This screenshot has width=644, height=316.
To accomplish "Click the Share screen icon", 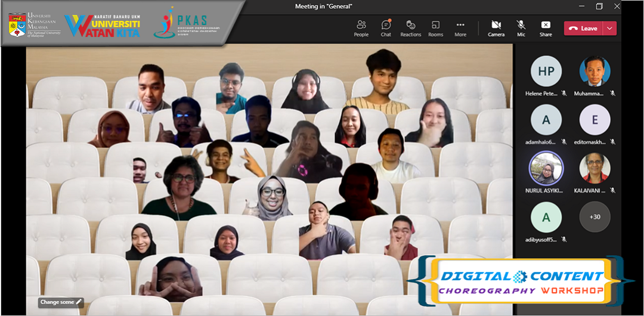I will [546, 28].
